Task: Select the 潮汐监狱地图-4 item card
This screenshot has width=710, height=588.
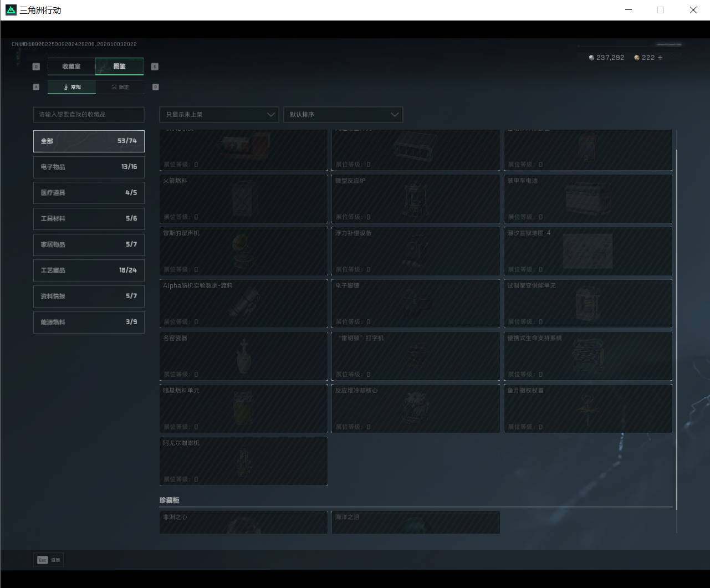Action: coord(588,251)
